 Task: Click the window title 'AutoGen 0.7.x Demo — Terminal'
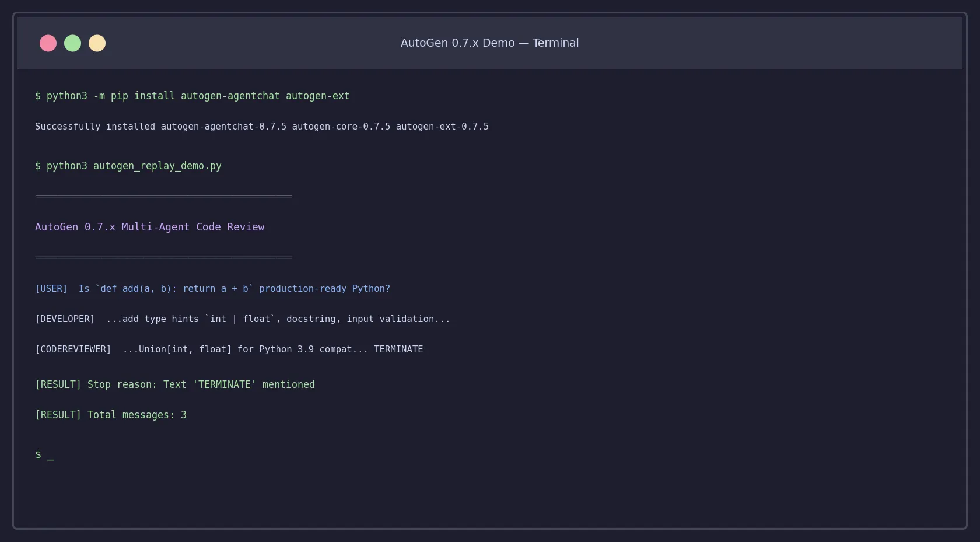[x=489, y=43]
